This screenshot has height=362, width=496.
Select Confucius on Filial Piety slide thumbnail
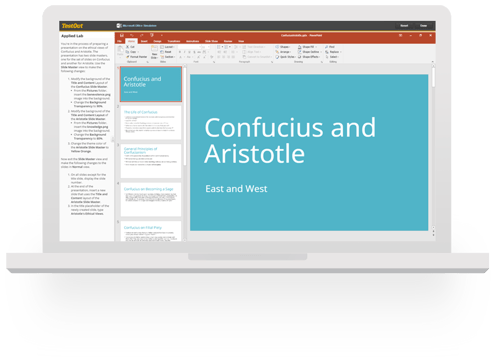click(151, 231)
